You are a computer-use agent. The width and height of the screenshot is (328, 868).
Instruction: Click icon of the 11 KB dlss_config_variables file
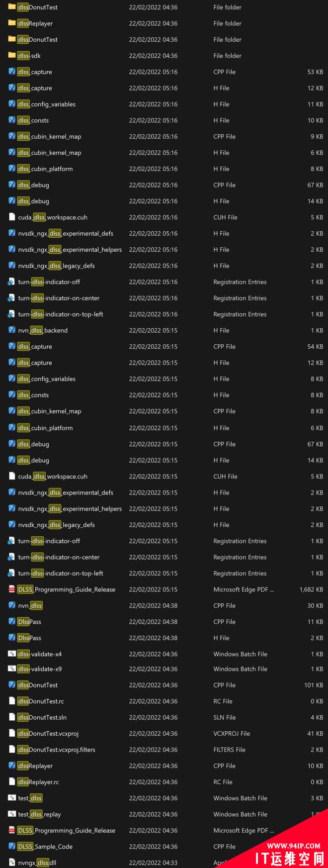[12, 104]
